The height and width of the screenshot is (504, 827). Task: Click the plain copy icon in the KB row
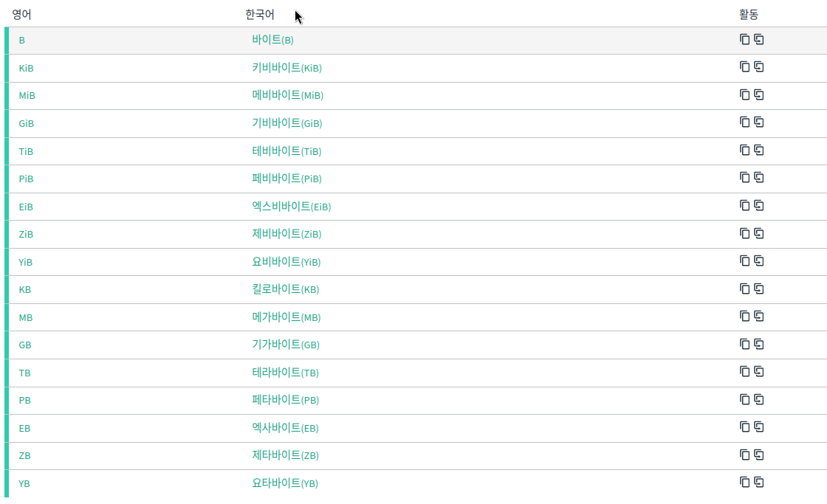click(x=744, y=289)
